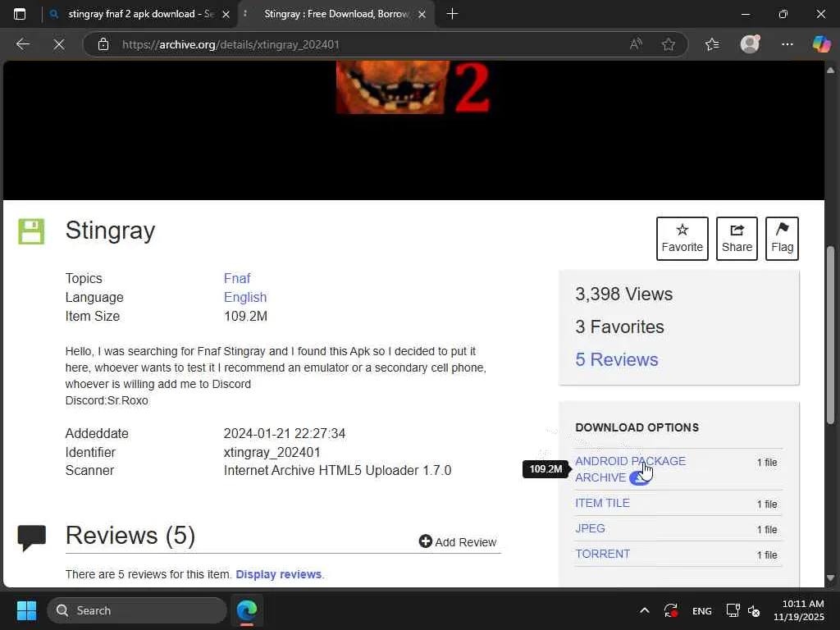This screenshot has height=630, width=840.
Task: Select Internet Archive HTML5 Uploader 1.7.0 text
Action: [337, 470]
